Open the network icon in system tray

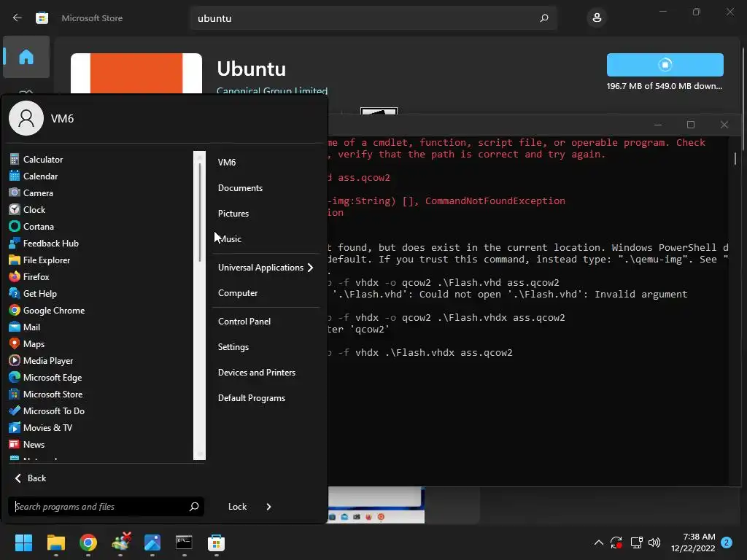(x=636, y=542)
